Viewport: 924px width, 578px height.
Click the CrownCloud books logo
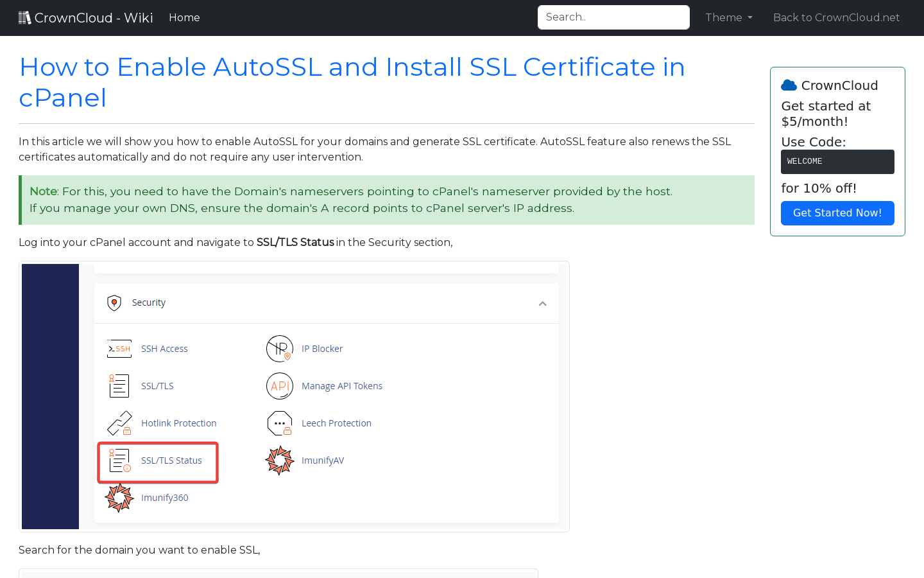[24, 17]
